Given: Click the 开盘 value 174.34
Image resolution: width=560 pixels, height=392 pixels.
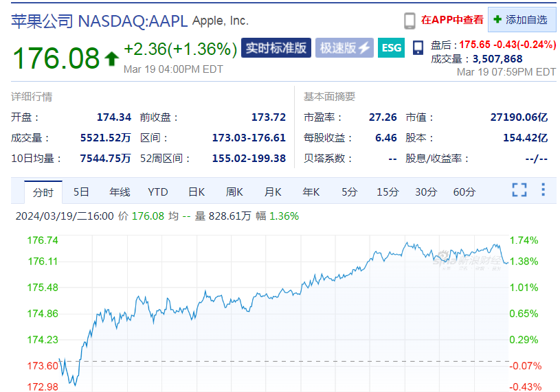Looking at the screenshot, I should pos(114,117).
